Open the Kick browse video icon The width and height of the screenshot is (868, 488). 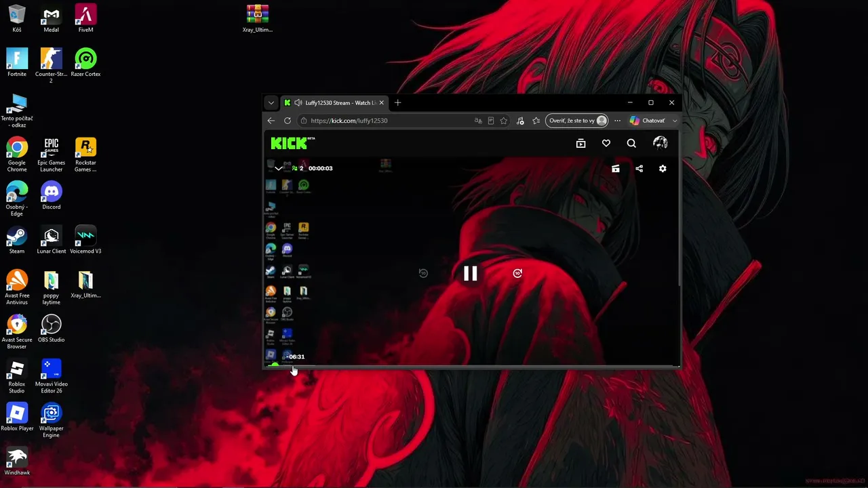click(x=580, y=143)
